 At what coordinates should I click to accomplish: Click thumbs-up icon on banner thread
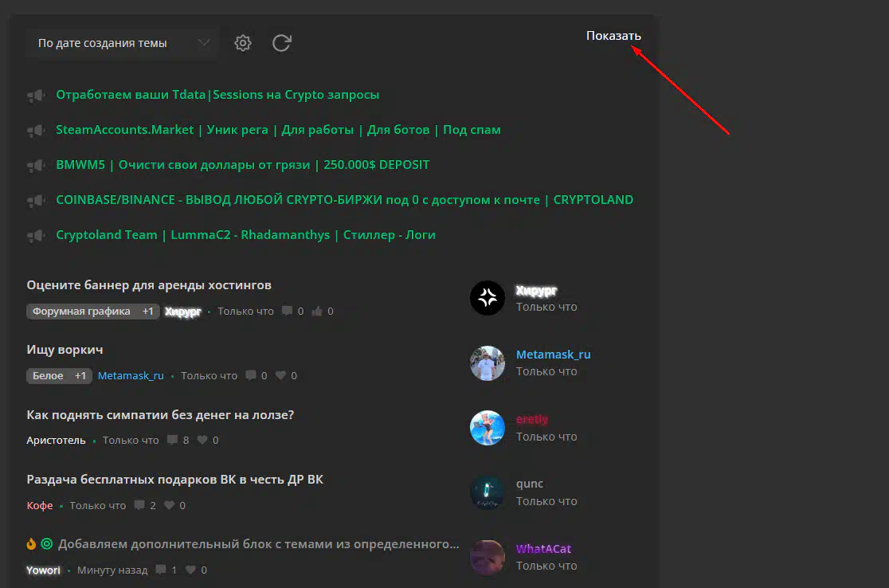[317, 312]
